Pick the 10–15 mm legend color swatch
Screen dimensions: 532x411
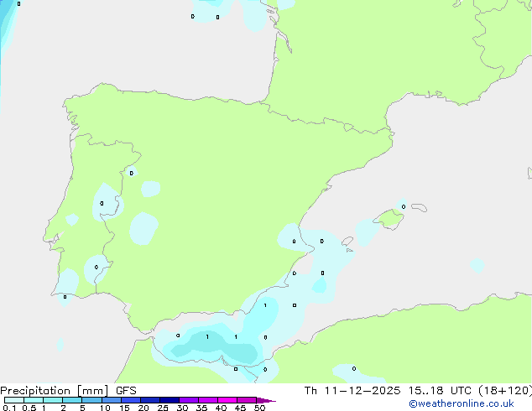pos(112,400)
